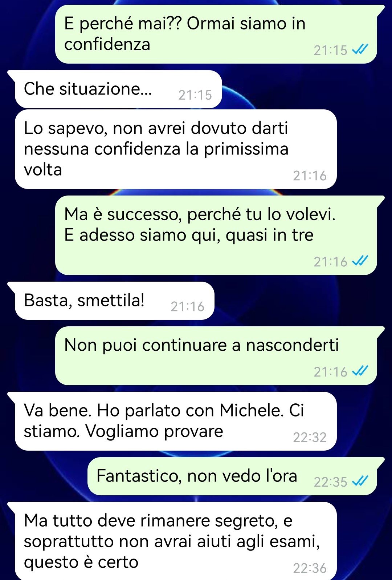Tap the read-receipt ticks on 'Ormai siamo in confidenza'

(x=360, y=49)
